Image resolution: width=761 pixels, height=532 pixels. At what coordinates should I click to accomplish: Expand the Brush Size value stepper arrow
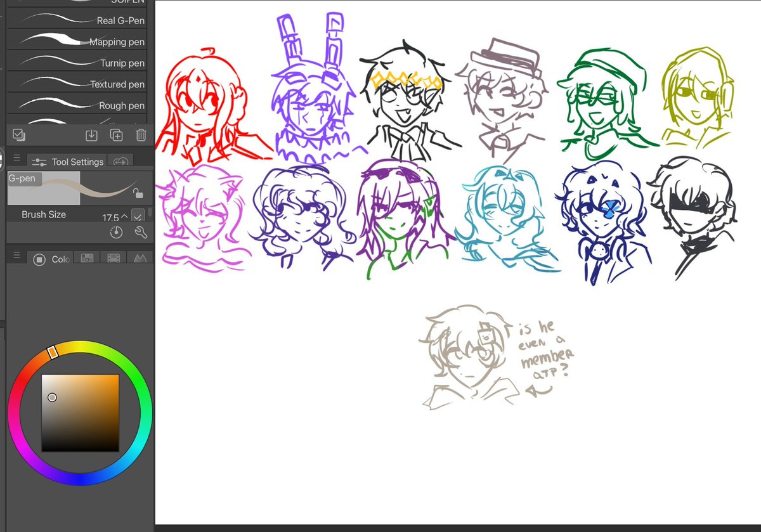[124, 216]
